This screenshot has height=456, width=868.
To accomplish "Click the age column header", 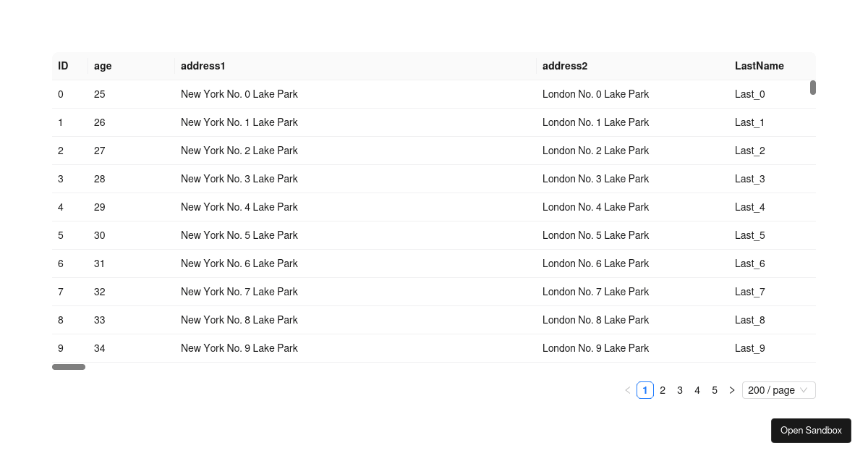I will (x=103, y=66).
